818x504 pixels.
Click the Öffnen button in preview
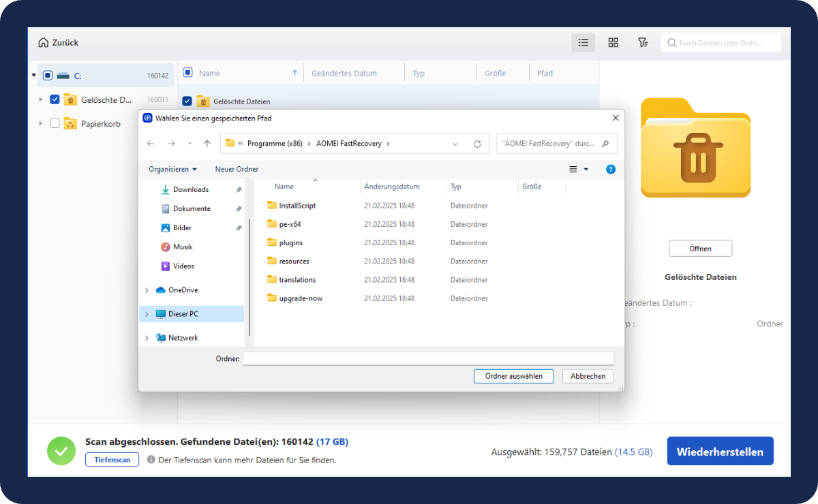point(700,249)
